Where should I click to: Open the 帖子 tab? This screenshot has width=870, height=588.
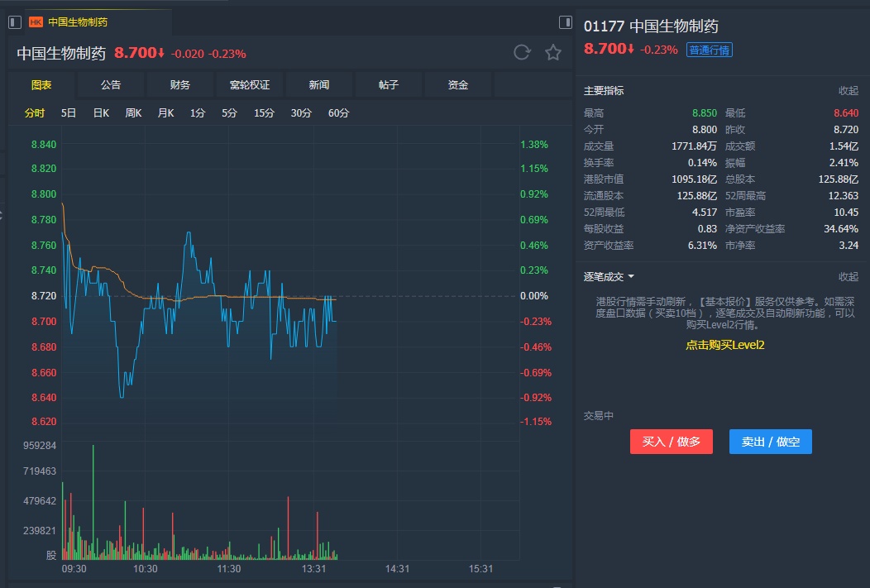pyautogui.click(x=389, y=85)
